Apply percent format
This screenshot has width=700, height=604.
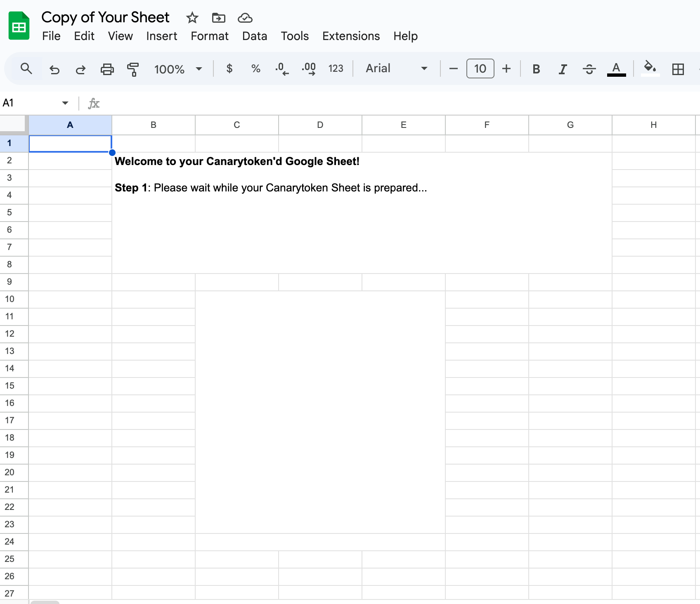point(255,68)
